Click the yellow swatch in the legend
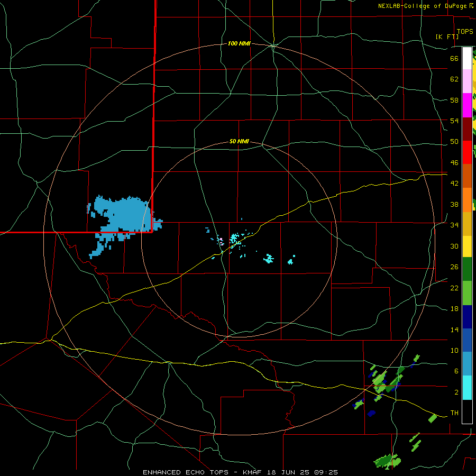476x476 pixels. (467, 246)
